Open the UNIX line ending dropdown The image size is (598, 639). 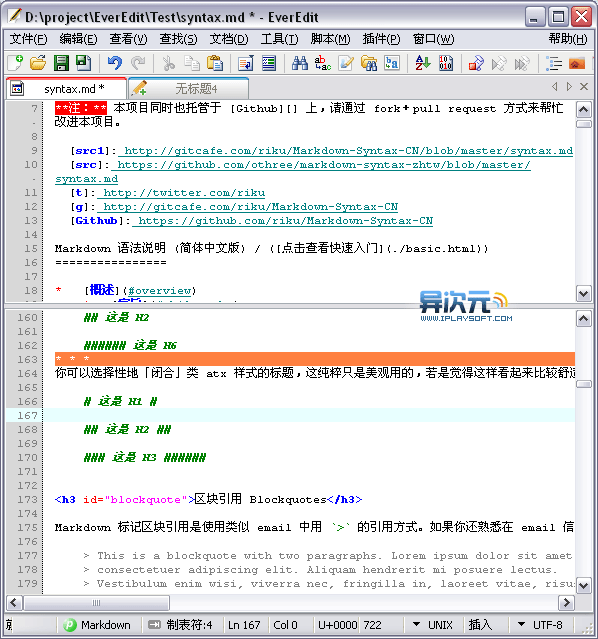433,625
